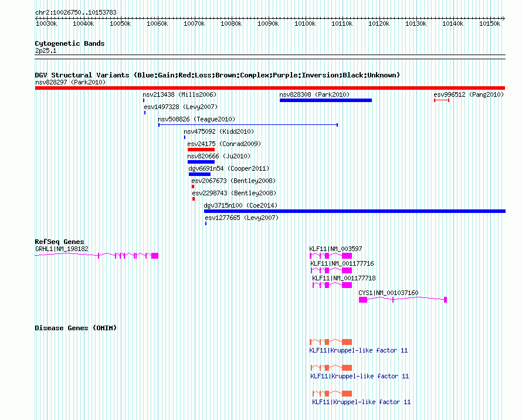
Task: Click the first orange KLF11 OMIM gene glyph
Action: point(331,342)
